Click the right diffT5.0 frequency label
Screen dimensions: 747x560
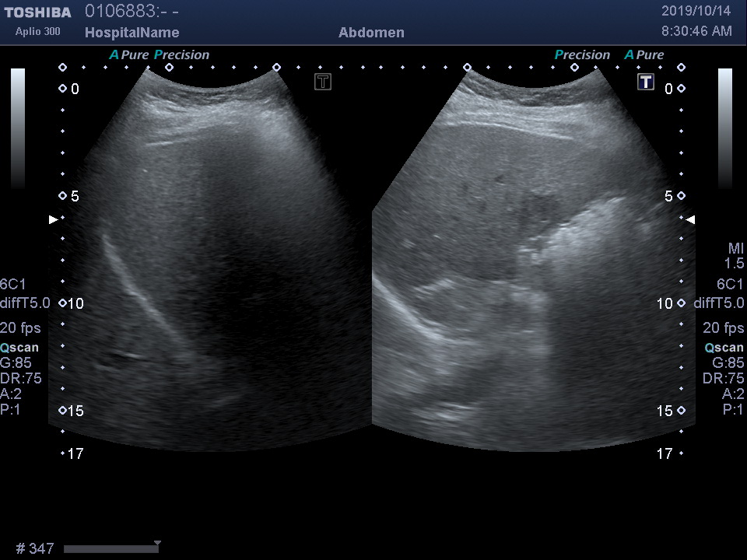718,303
